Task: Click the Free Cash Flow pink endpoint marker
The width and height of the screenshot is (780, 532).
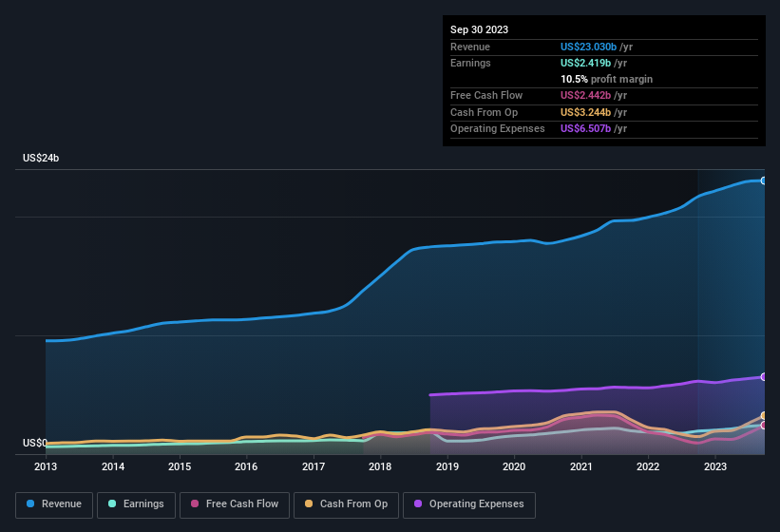Action: [x=764, y=425]
